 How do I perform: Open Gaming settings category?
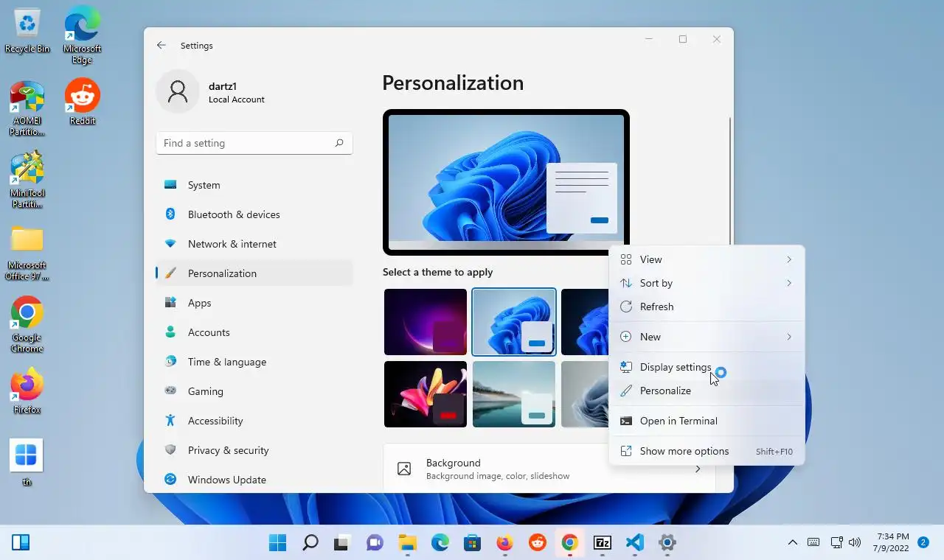pyautogui.click(x=254, y=391)
